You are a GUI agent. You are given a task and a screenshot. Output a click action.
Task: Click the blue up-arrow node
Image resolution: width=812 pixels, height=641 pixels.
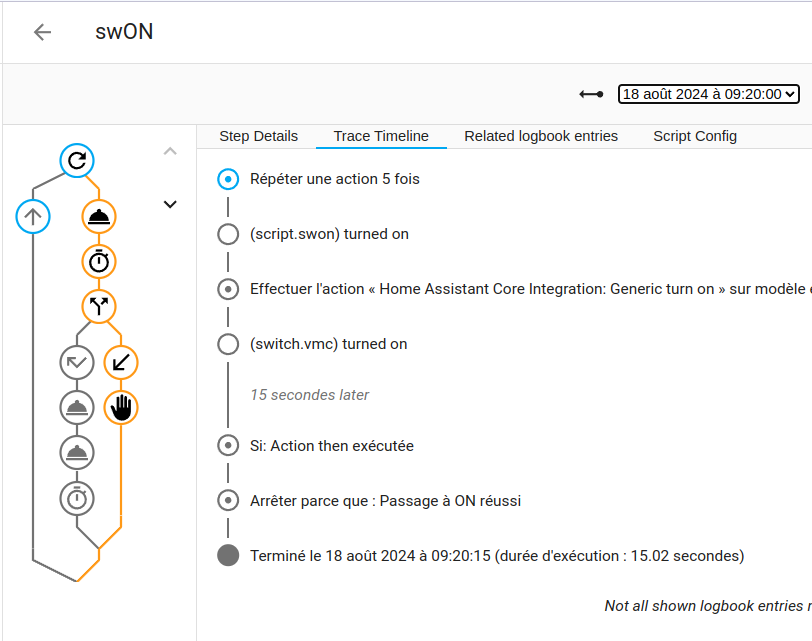[33, 216]
